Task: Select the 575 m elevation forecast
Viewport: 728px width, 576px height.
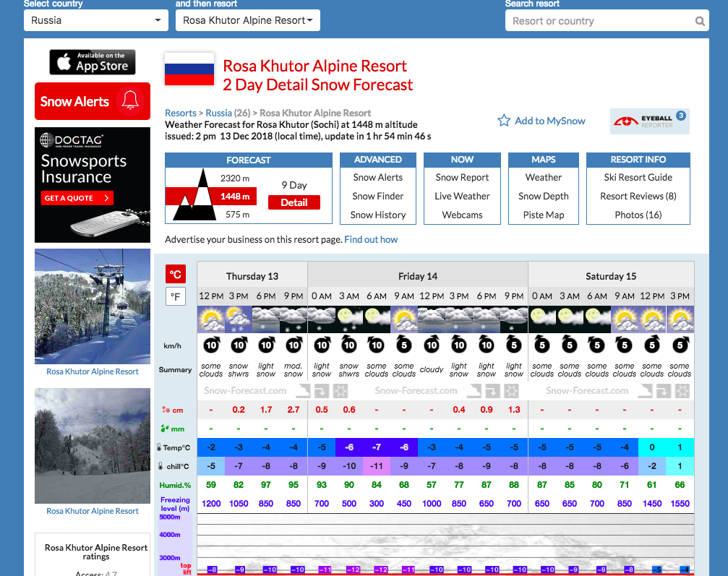Action: (237, 215)
